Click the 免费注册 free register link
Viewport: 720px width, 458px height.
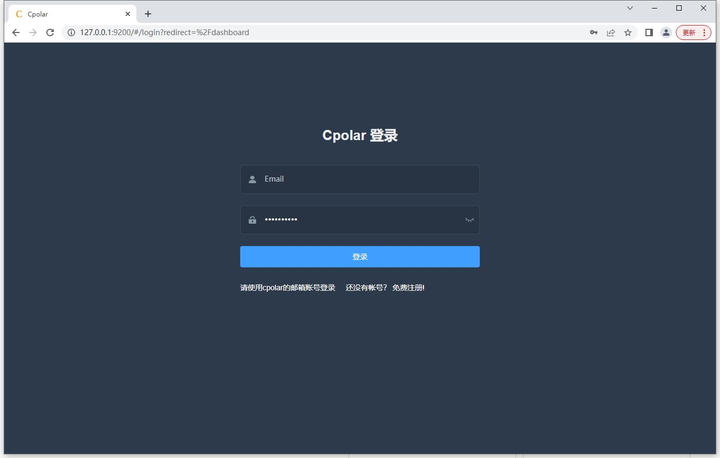[x=408, y=288]
